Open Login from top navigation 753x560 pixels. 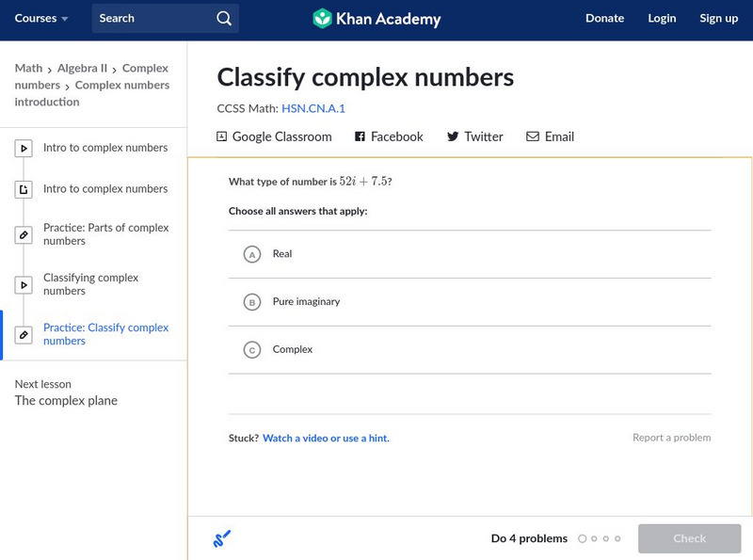[x=662, y=19]
